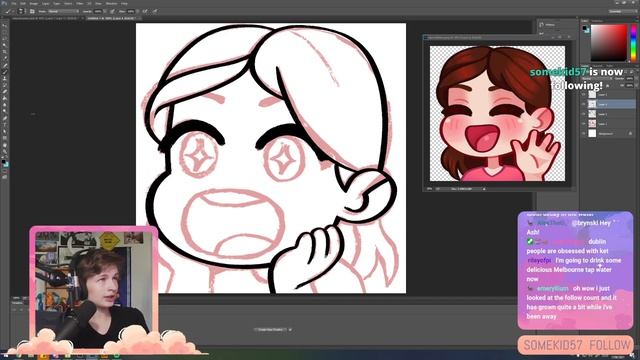This screenshot has height=360, width=640.
Task: Select the Quick Selection tool
Action: pyautogui.click(x=5, y=45)
